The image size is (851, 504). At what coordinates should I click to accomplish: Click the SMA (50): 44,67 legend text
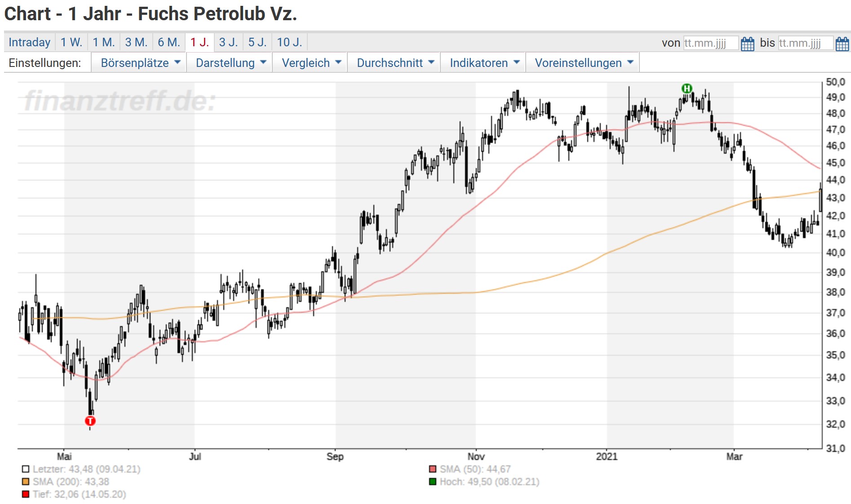click(475, 469)
